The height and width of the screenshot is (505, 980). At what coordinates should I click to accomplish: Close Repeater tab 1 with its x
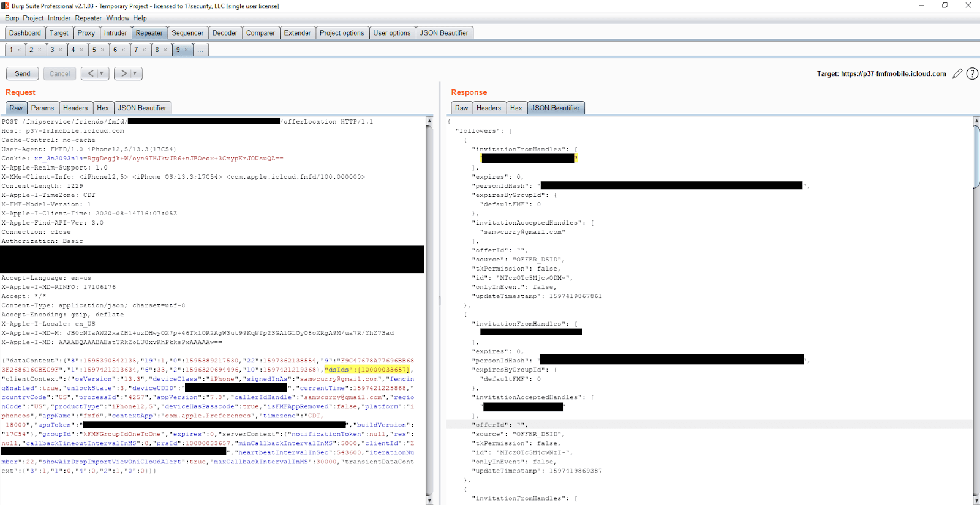(x=19, y=50)
